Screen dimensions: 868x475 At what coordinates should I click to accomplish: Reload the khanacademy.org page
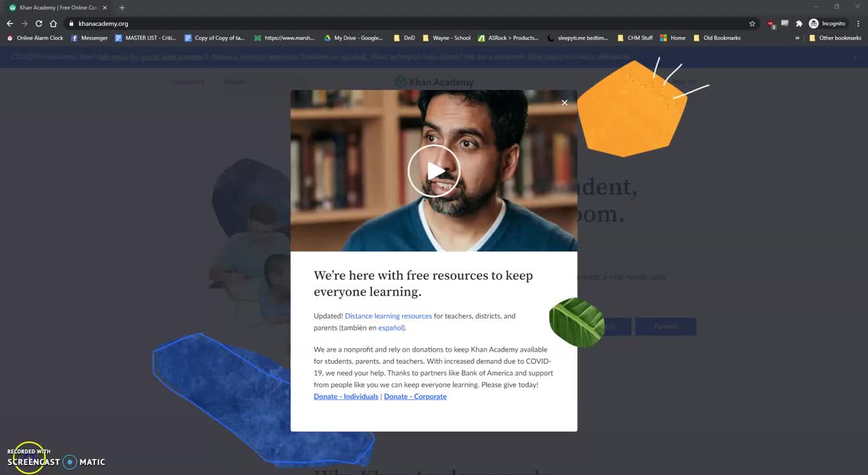[39, 23]
